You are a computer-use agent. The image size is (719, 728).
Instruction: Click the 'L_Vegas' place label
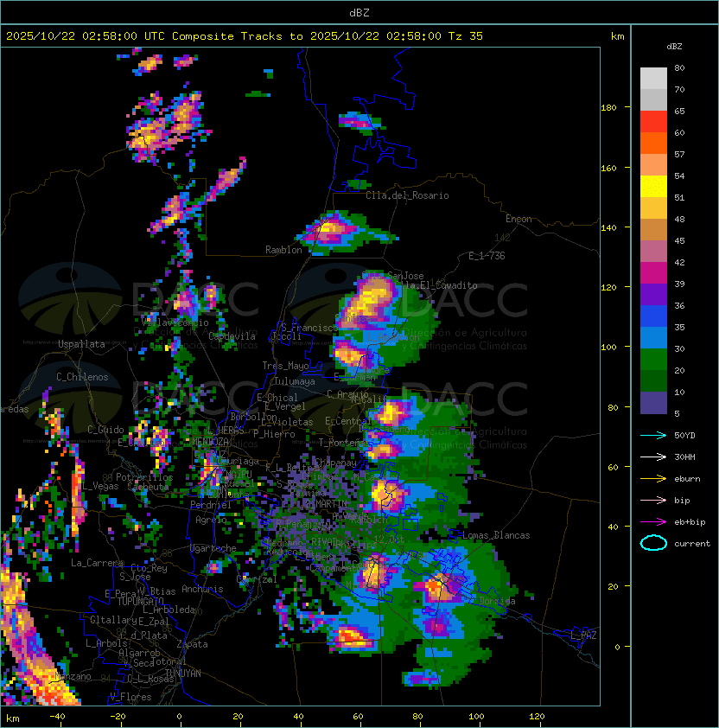tap(100, 486)
